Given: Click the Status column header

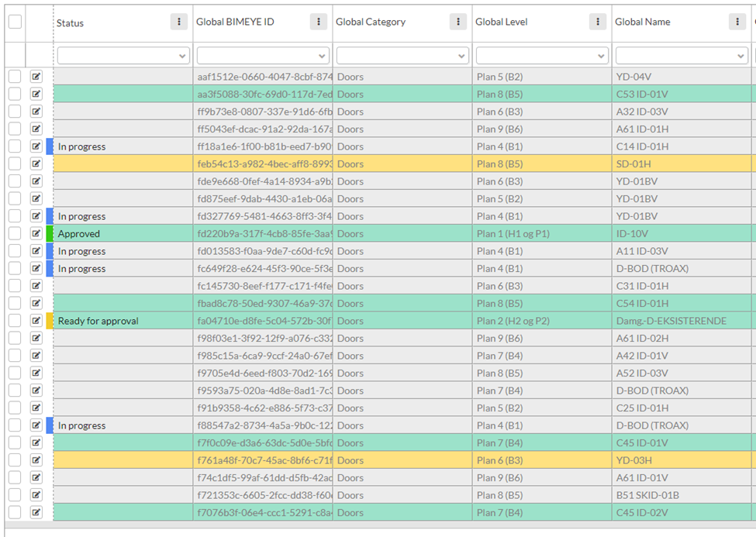Looking at the screenshot, I should tap(69, 22).
